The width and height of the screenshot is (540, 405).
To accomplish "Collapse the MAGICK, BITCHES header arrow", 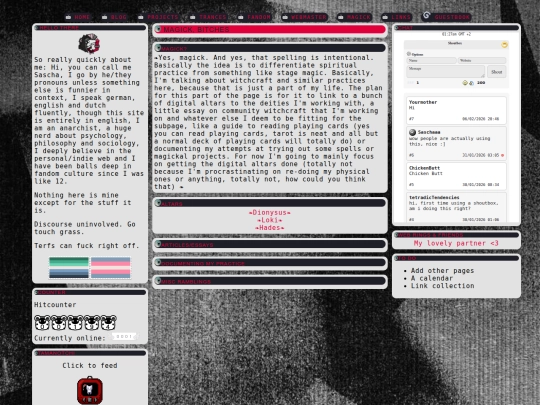I will 158,29.
